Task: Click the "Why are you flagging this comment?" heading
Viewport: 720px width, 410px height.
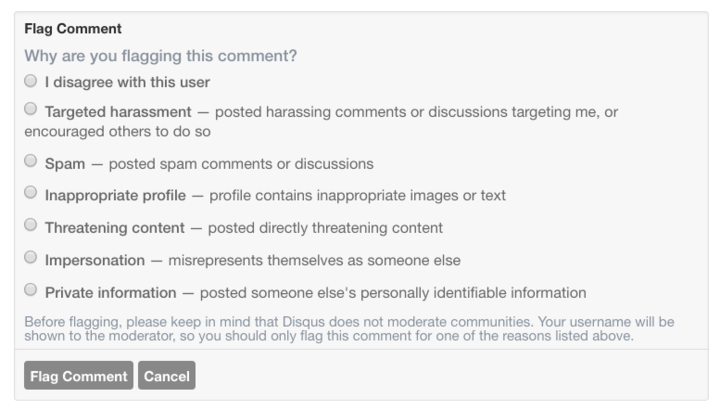Action: (161, 56)
